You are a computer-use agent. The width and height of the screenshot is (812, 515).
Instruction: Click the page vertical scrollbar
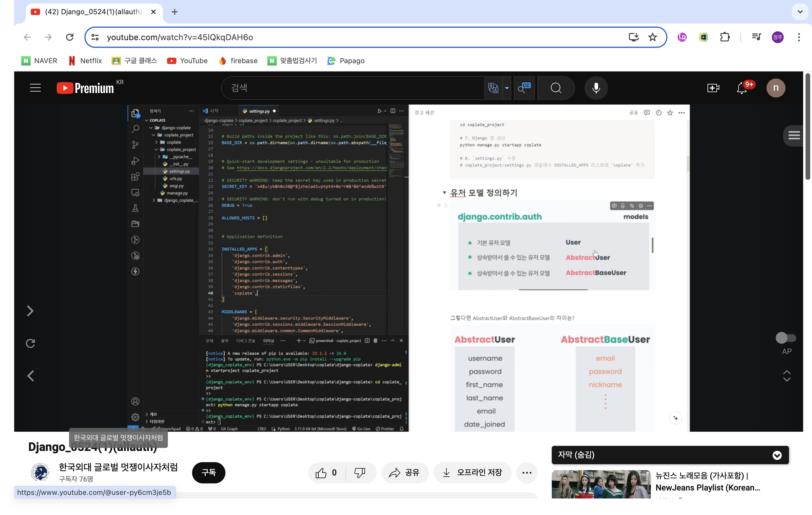click(808, 127)
